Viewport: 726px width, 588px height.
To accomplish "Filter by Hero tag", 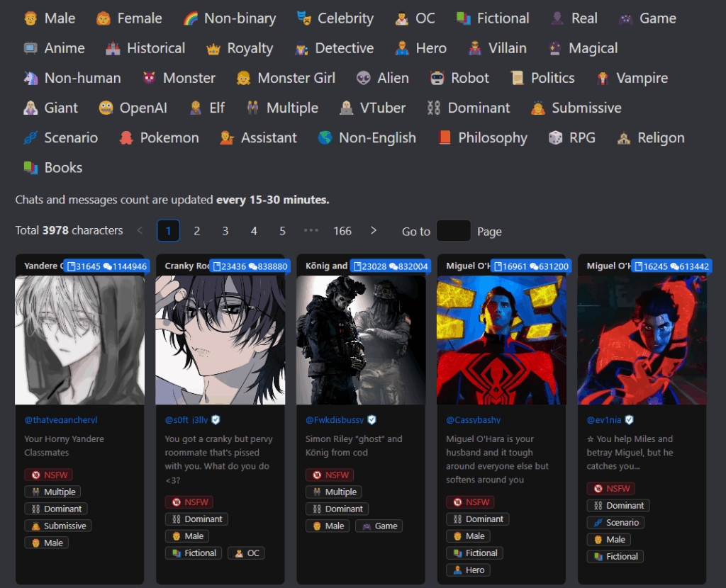I will 421,48.
